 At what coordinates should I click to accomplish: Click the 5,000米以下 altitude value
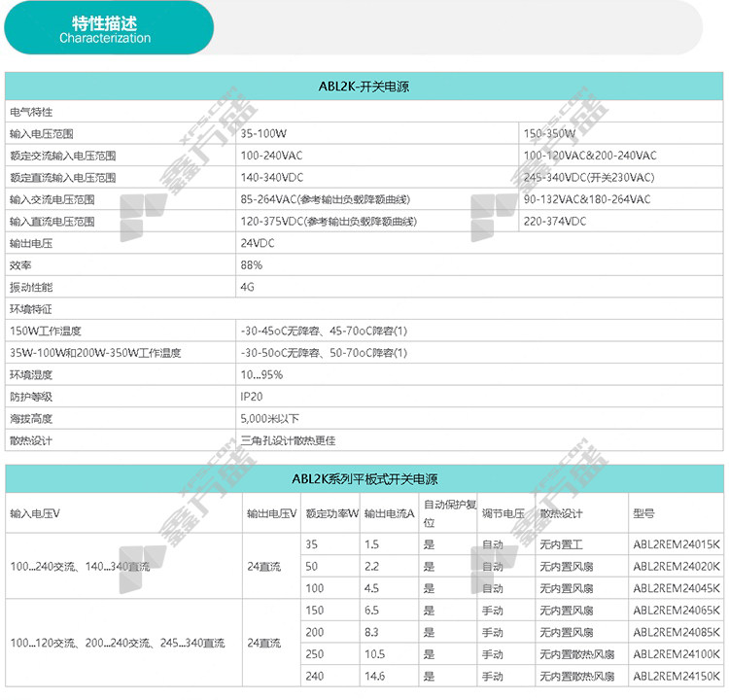[269, 418]
